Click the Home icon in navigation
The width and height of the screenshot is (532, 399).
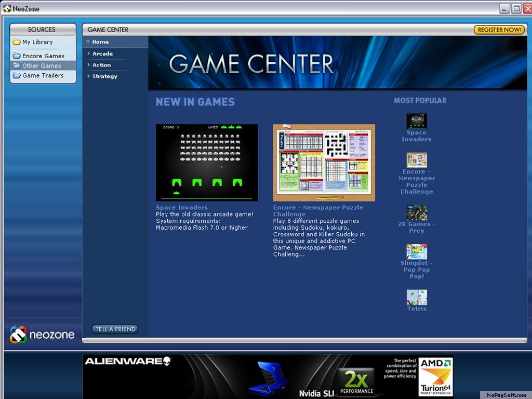click(x=88, y=42)
